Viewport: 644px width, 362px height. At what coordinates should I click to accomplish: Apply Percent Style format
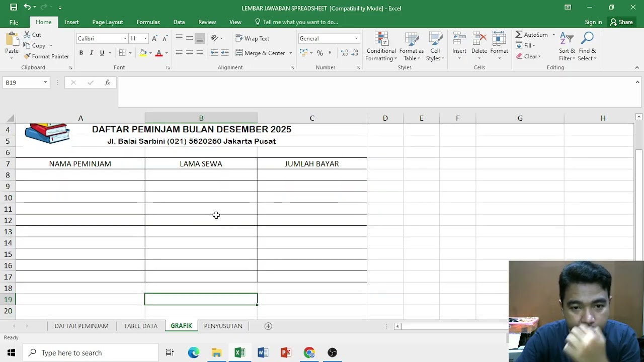(x=319, y=53)
